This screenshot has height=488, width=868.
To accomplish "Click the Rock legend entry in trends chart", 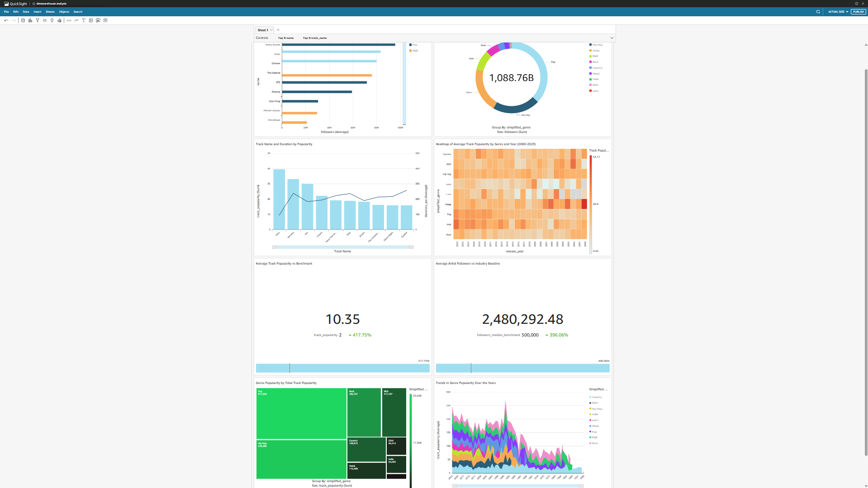I will tap(594, 443).
